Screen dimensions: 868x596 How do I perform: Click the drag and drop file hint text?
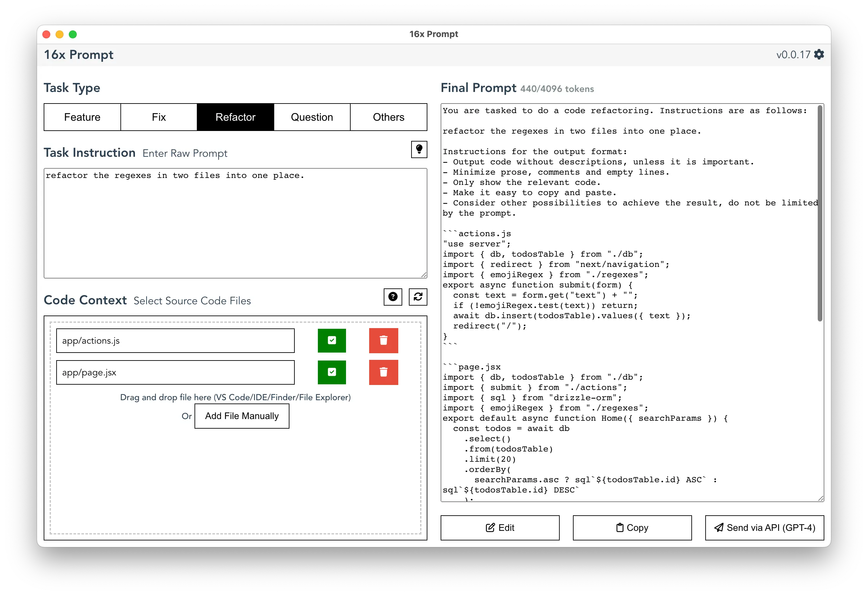(x=235, y=397)
